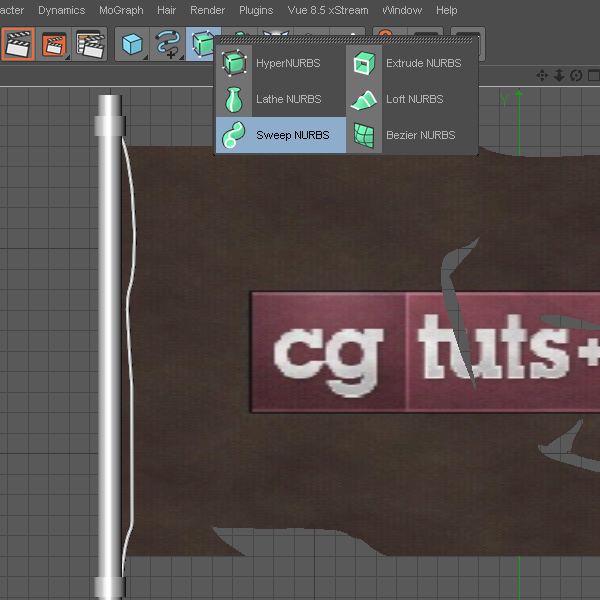Click the NURBS popup tear-off grip bar
The image size is (600, 600).
(346, 40)
